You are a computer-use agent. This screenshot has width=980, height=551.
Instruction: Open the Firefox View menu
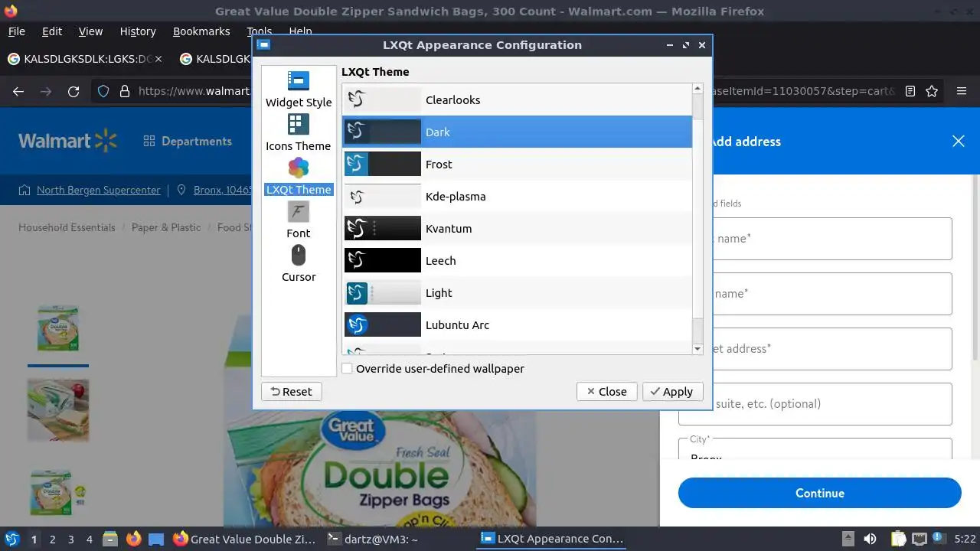click(x=90, y=31)
